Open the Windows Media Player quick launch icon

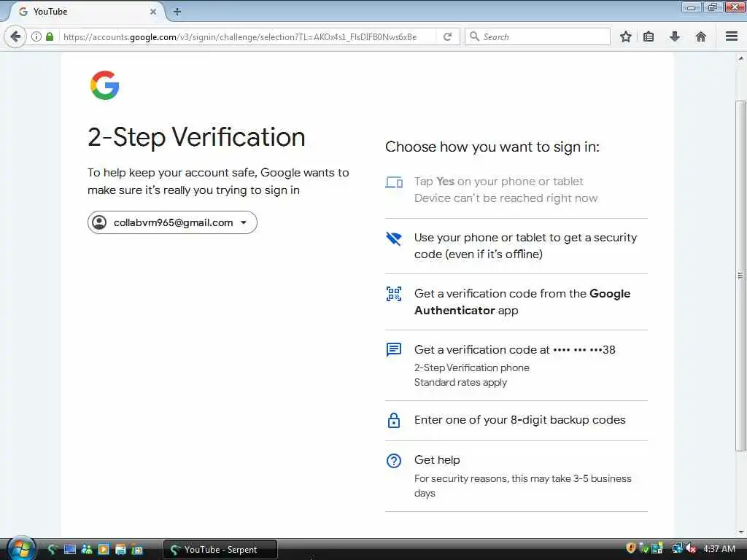point(103,550)
